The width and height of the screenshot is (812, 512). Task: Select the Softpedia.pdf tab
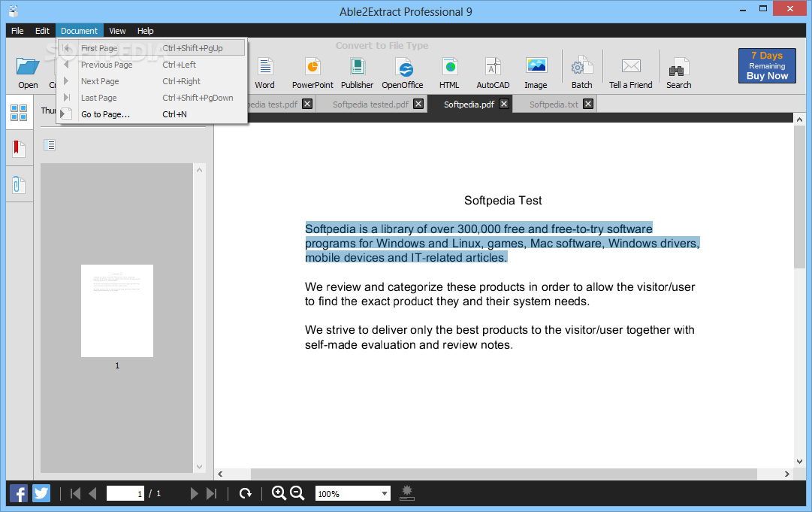coord(469,105)
